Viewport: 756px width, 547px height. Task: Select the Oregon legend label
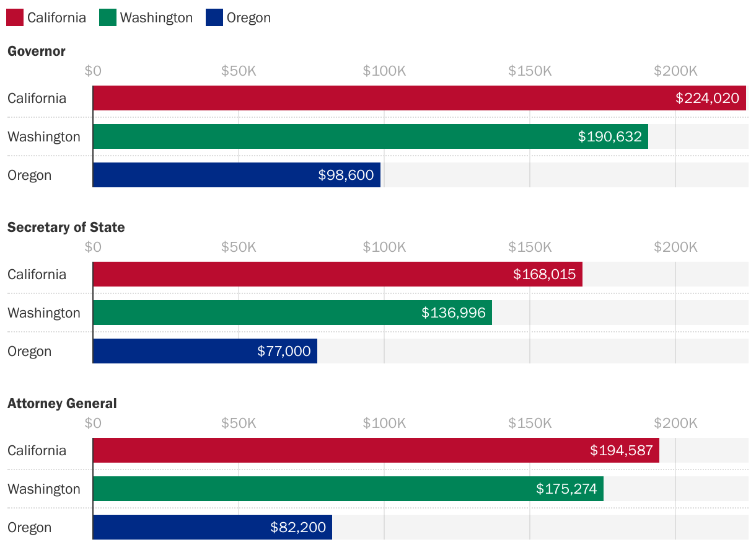pos(248,17)
